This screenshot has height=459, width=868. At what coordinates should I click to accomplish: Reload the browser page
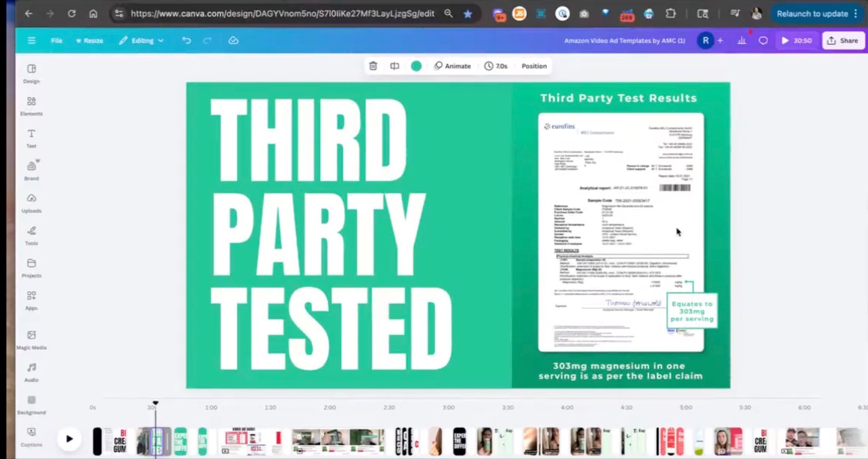coord(72,14)
